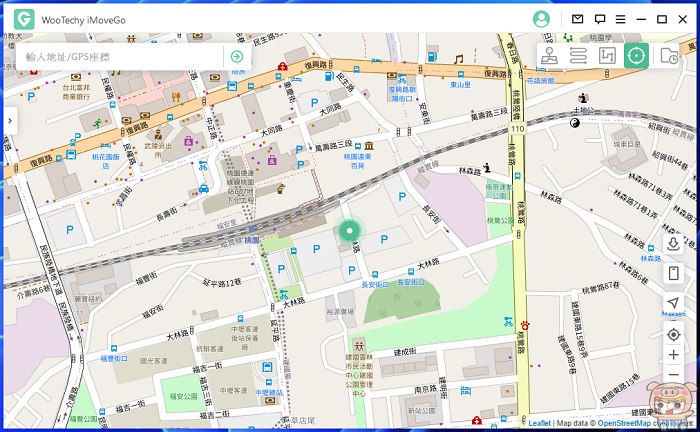Select the joystick map-pin mode icon
The image size is (700, 432).
[550, 56]
